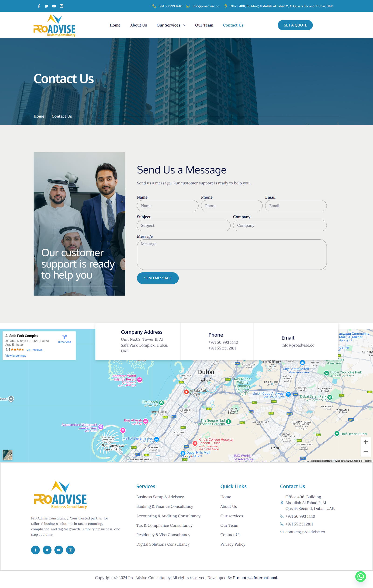Open the Twitter icon in top bar

tap(46, 6)
